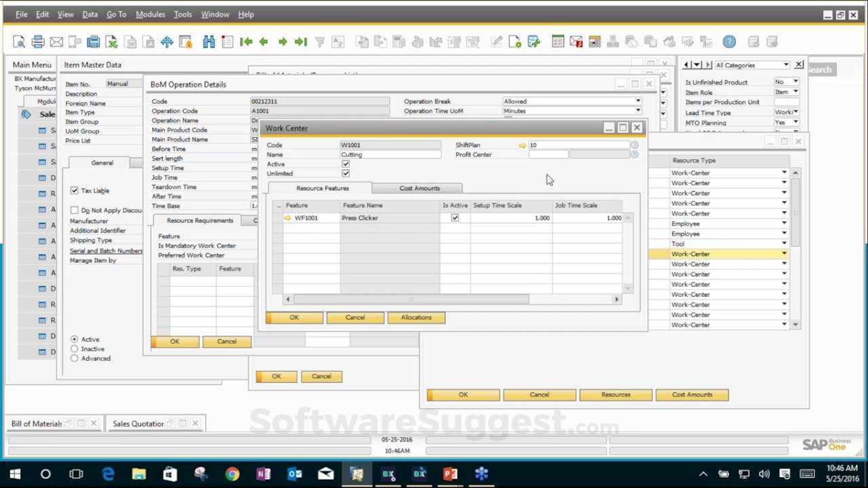This screenshot has width=868, height=488.
Task: Expand the All Categories dropdown
Action: pos(786,65)
